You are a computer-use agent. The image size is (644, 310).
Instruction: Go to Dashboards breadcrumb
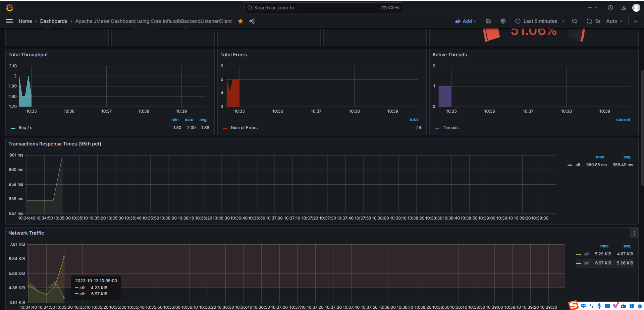click(x=54, y=21)
